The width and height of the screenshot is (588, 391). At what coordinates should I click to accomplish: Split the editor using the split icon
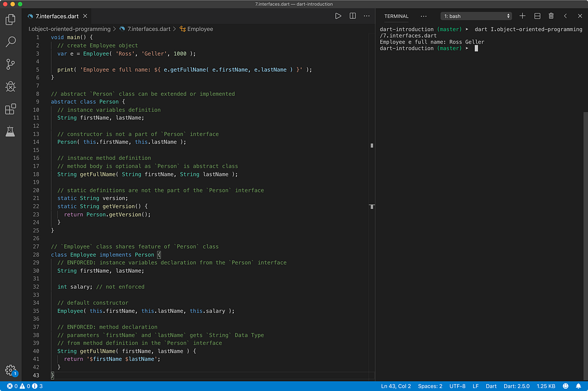pos(352,16)
